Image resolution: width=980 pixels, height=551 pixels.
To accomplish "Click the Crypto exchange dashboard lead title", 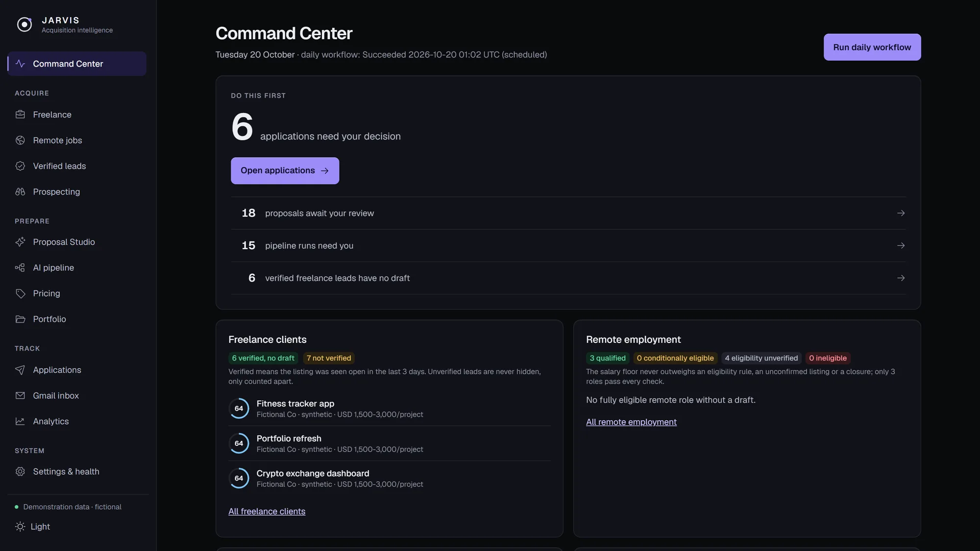I will 313,473.
